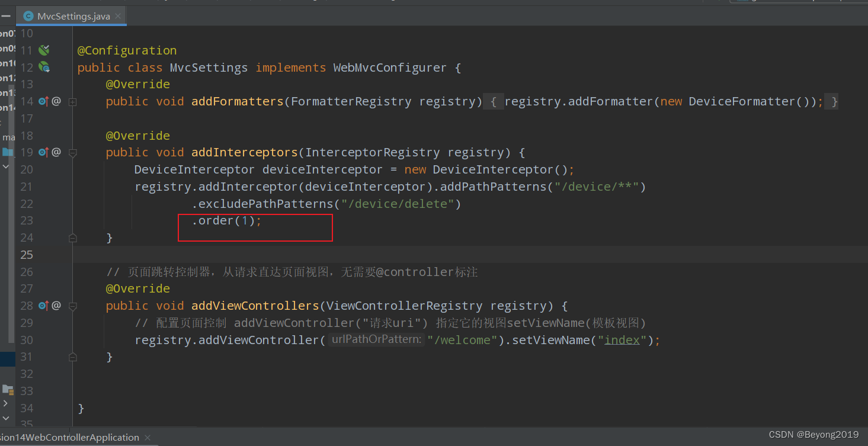The height and width of the screenshot is (446, 868).
Task: Click the override marker at line 19
Action: [43, 152]
